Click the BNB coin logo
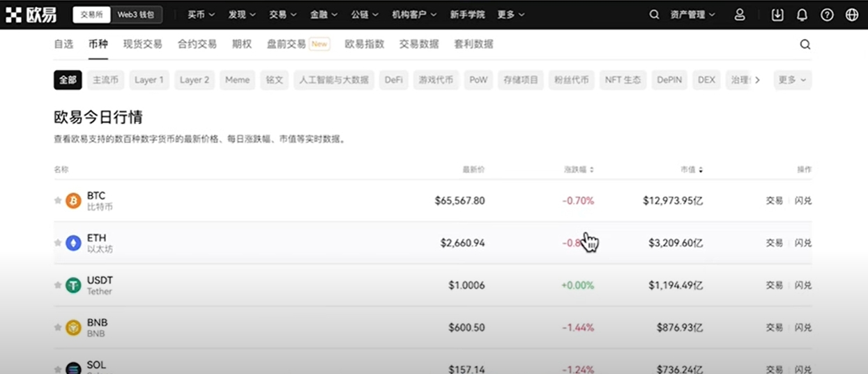Screen dimensions: 868x374 pos(73,327)
